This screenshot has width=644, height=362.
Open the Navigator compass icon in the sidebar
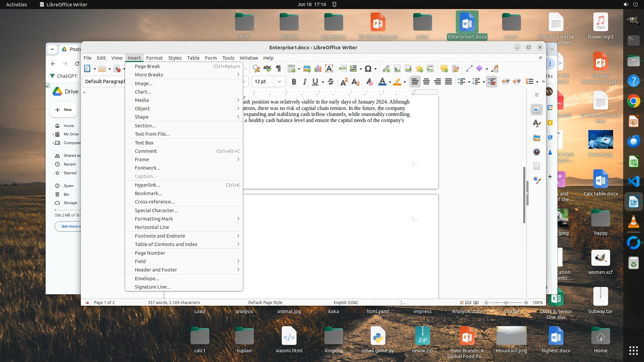point(537,152)
